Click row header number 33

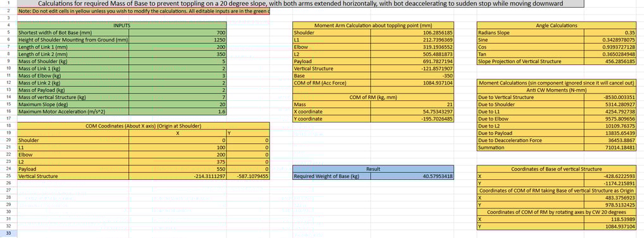8,234
